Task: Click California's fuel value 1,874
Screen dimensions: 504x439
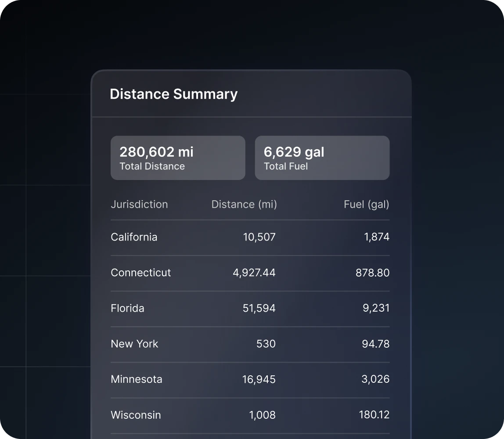Action: coord(376,237)
